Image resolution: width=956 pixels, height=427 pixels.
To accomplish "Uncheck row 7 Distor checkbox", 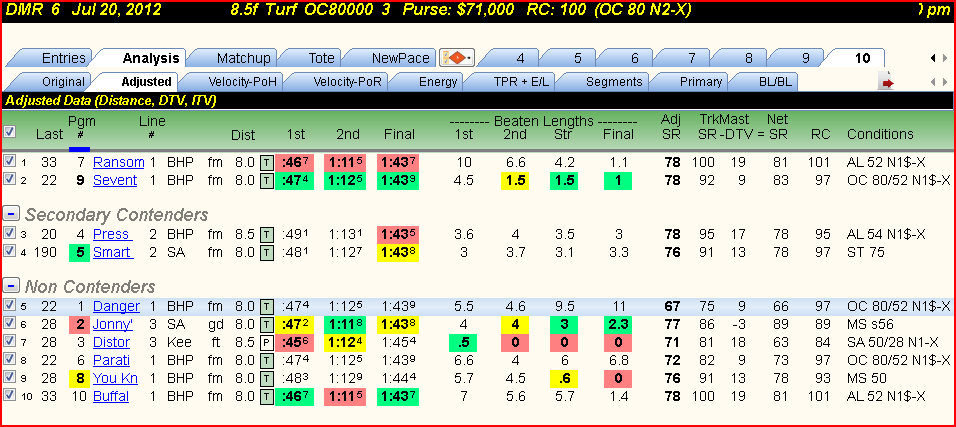I will 9,342.
